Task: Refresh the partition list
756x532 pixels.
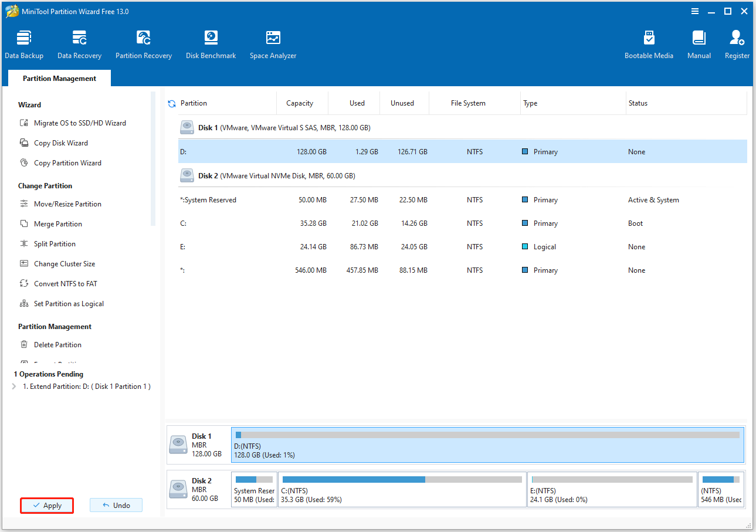Action: click(171, 103)
